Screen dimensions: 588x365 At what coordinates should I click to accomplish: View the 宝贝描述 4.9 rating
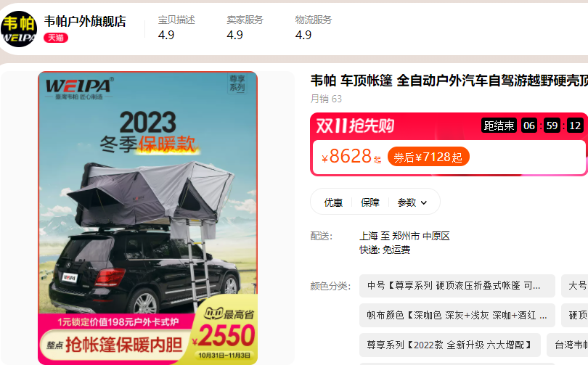point(176,28)
